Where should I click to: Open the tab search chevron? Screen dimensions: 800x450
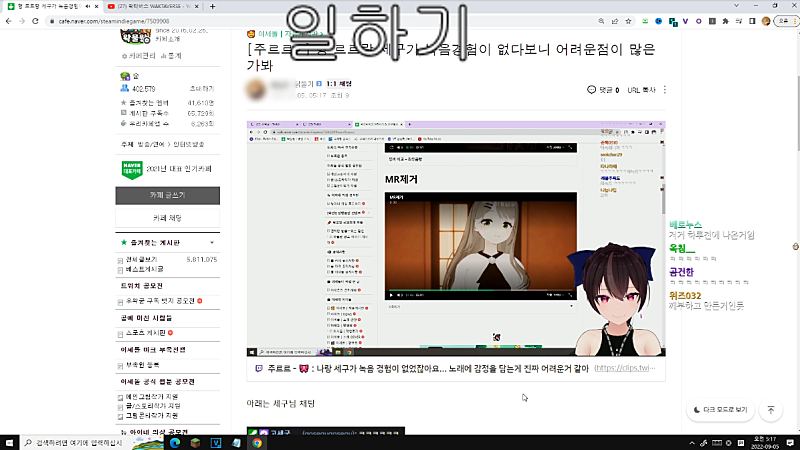pos(736,6)
